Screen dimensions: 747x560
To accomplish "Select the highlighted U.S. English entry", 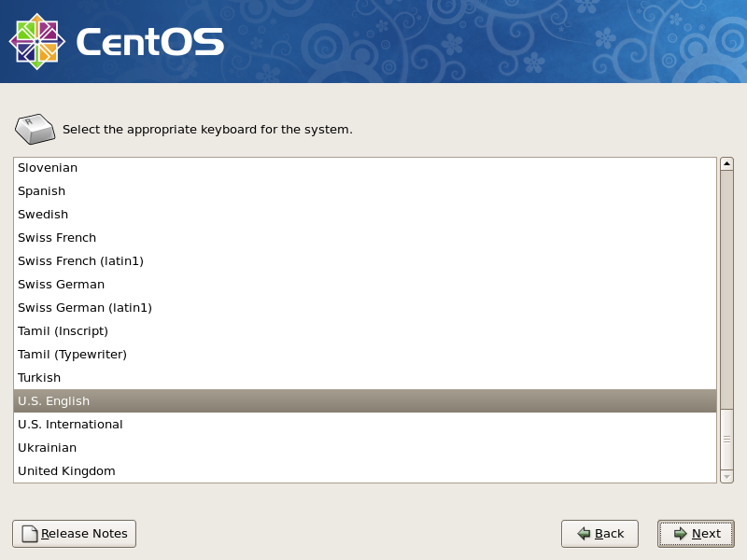I will (53, 401).
